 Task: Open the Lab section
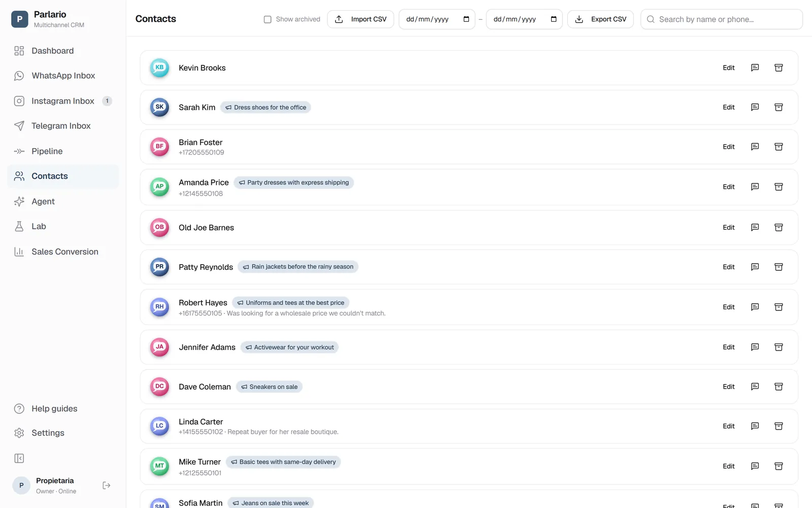point(63,227)
